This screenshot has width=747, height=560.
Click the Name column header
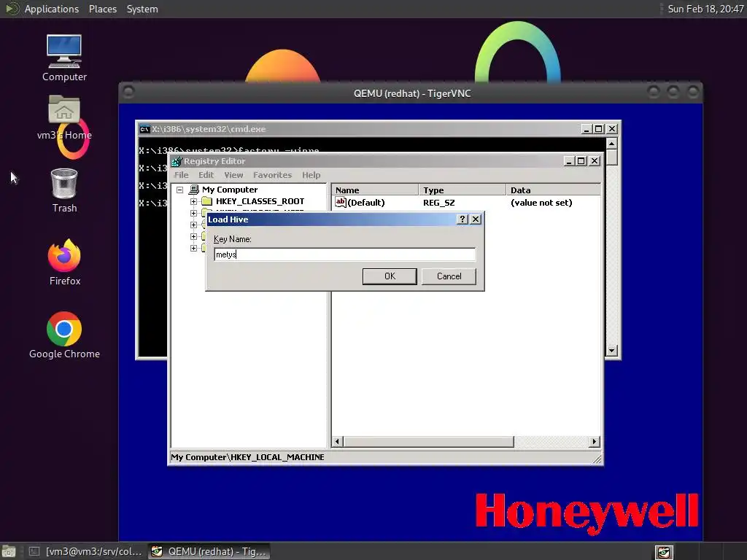click(x=374, y=190)
